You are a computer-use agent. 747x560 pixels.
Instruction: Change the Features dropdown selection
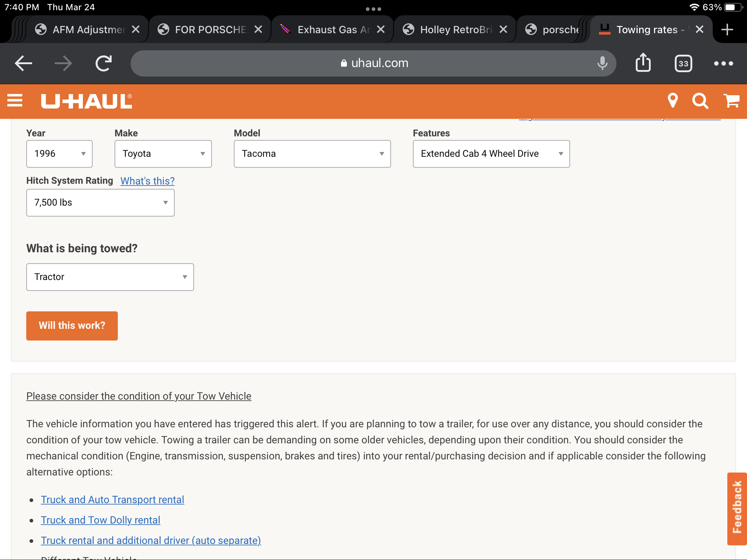(491, 154)
